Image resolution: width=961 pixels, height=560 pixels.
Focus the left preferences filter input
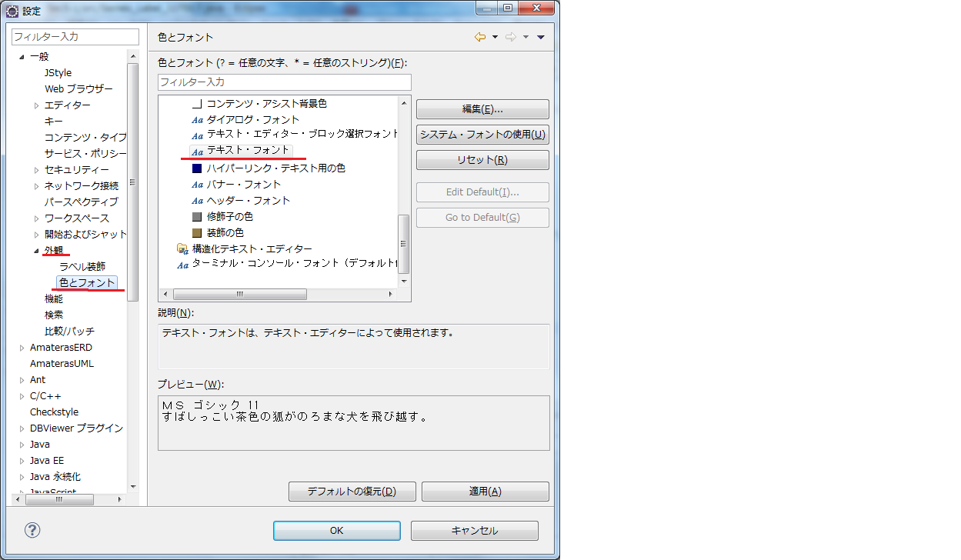click(75, 37)
